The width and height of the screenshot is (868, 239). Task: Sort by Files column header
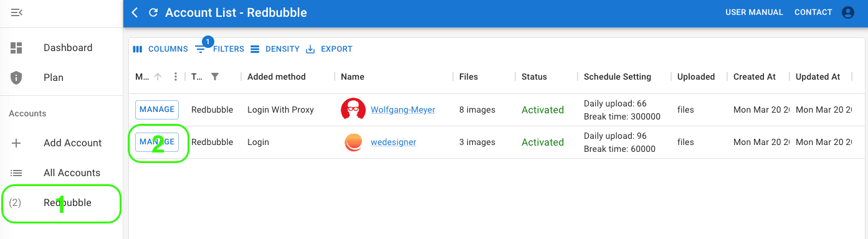click(469, 77)
